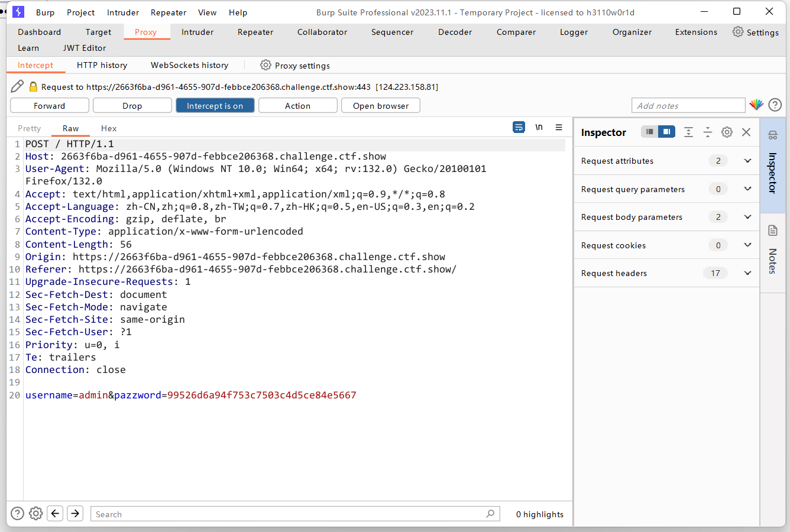
Task: Open the editor hamburger menu
Action: click(559, 127)
